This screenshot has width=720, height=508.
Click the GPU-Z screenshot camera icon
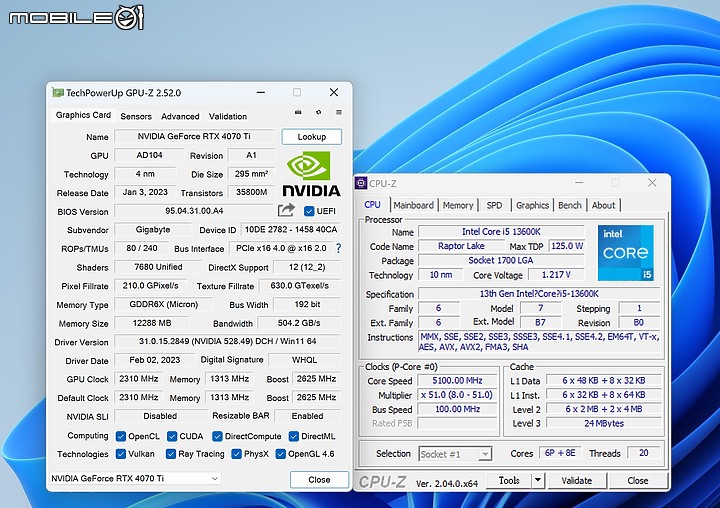click(298, 112)
